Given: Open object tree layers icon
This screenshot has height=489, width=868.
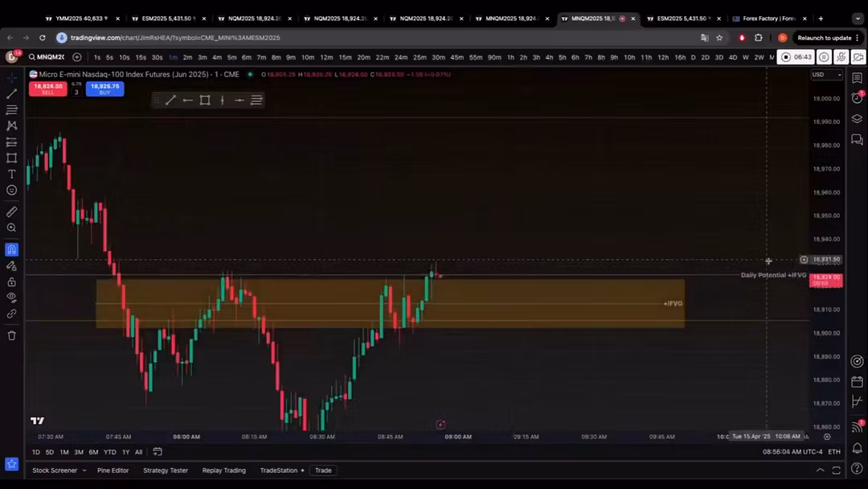Looking at the screenshot, I should [857, 118].
